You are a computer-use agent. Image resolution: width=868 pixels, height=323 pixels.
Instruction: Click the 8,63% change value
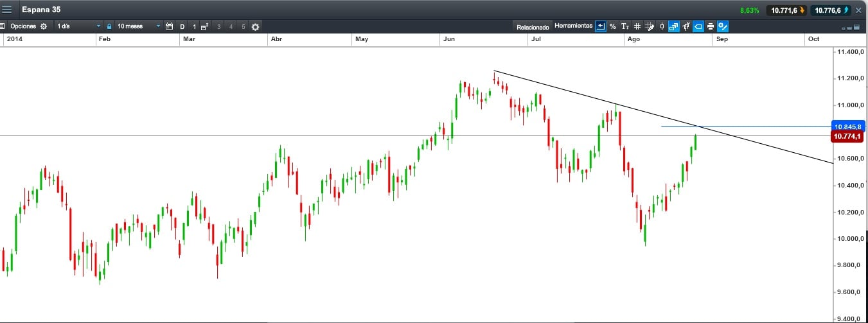(x=749, y=10)
